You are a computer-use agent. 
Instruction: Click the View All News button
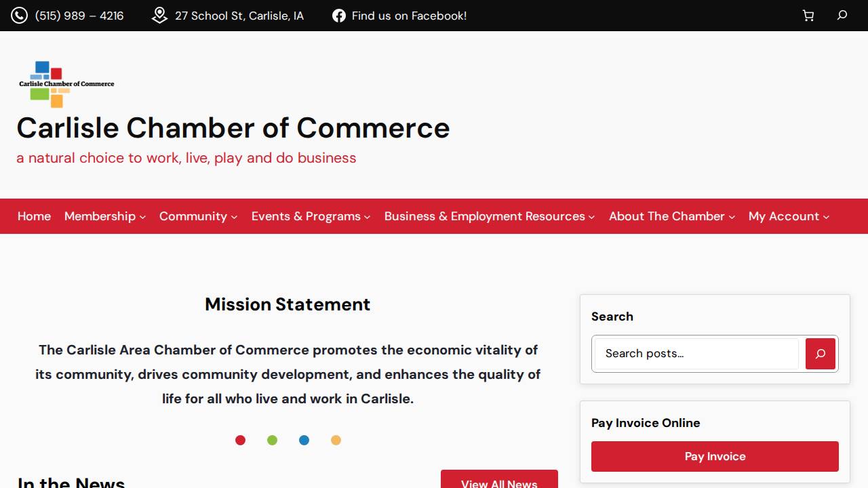click(499, 479)
